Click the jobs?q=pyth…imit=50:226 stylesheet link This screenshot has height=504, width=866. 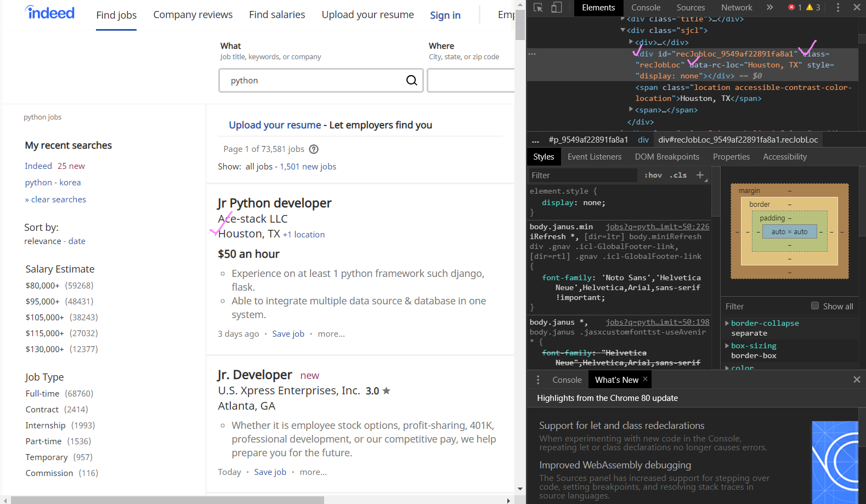pos(657,226)
